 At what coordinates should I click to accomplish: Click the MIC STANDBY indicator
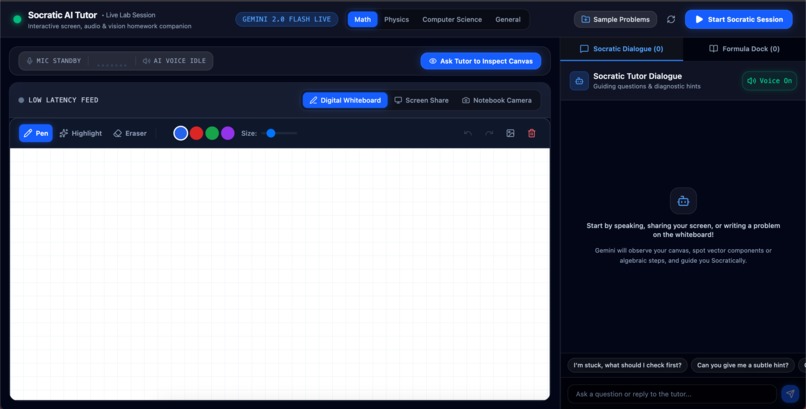pyautogui.click(x=53, y=61)
